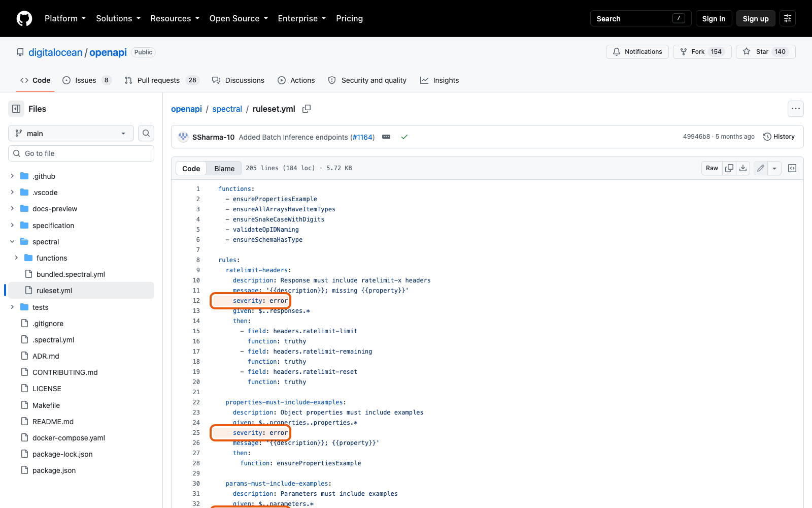The height and width of the screenshot is (508, 812).
Task: Collapse the spectral folder
Action: (12, 242)
